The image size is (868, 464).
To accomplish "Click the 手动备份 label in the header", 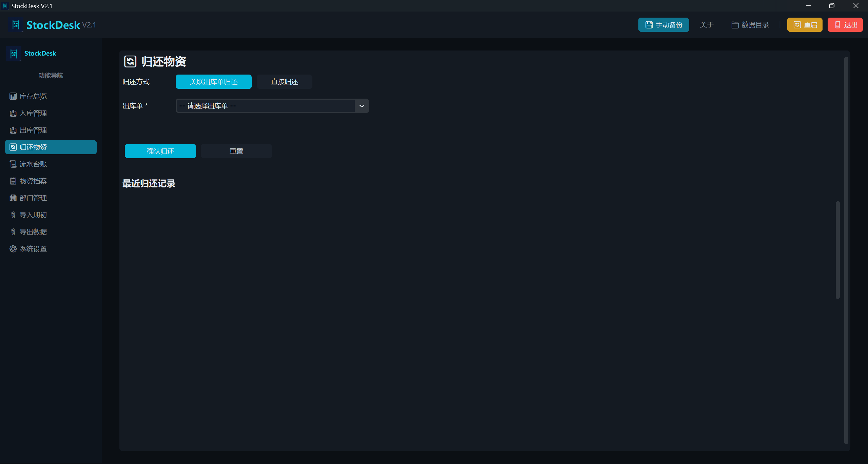I will [669, 25].
